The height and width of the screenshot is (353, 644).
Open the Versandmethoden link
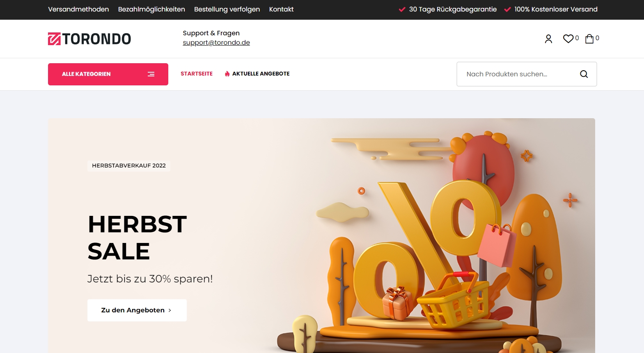click(x=78, y=9)
